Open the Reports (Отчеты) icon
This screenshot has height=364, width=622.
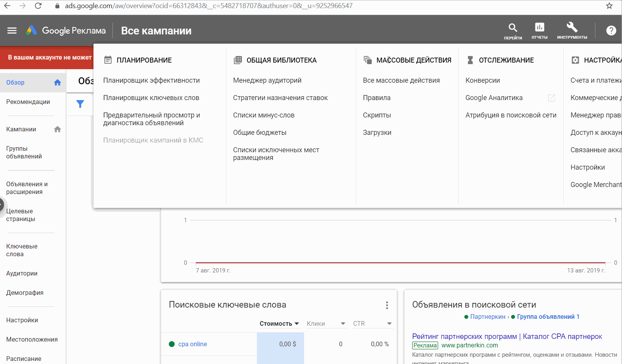tap(539, 28)
